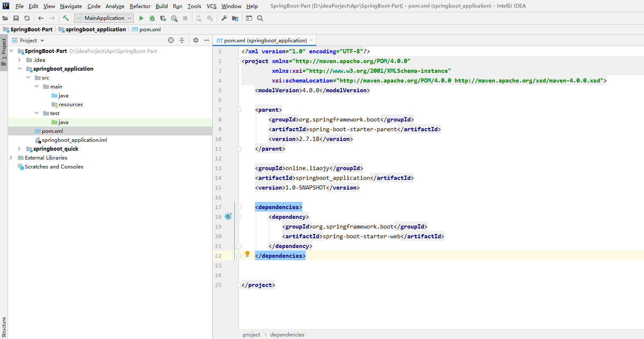Toggle the 1: Project tool window tab

click(x=4, y=52)
